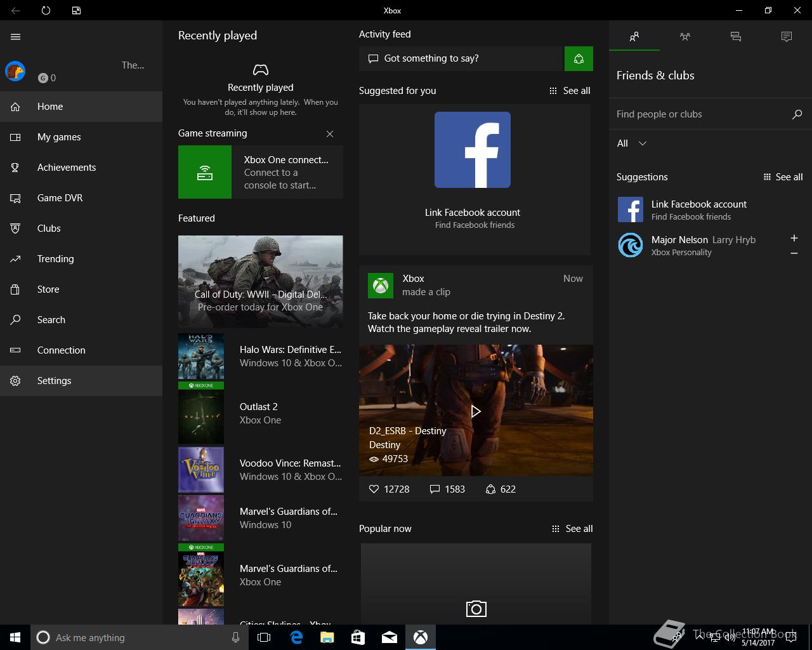Click the Cortana microphone icon

coord(235,637)
